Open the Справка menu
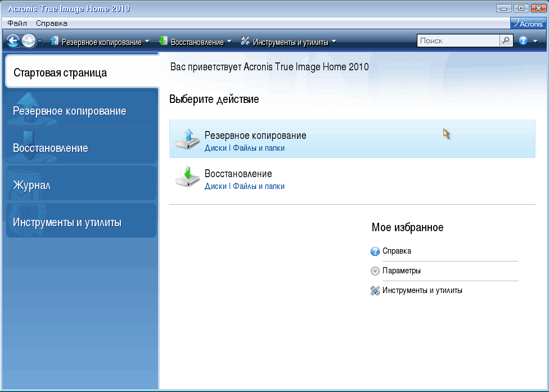The height and width of the screenshot is (392, 549). point(52,23)
